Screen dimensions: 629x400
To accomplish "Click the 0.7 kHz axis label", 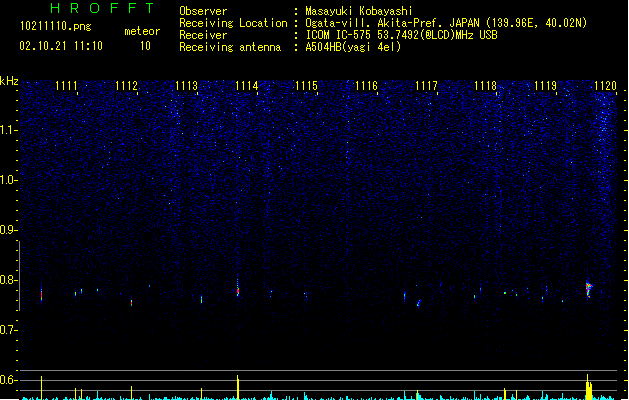I will click(8, 330).
